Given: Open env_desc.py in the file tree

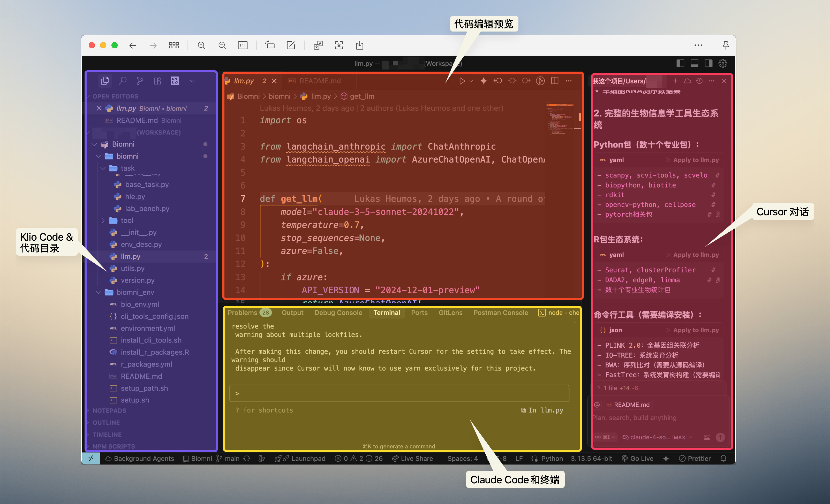Looking at the screenshot, I should click(x=141, y=245).
